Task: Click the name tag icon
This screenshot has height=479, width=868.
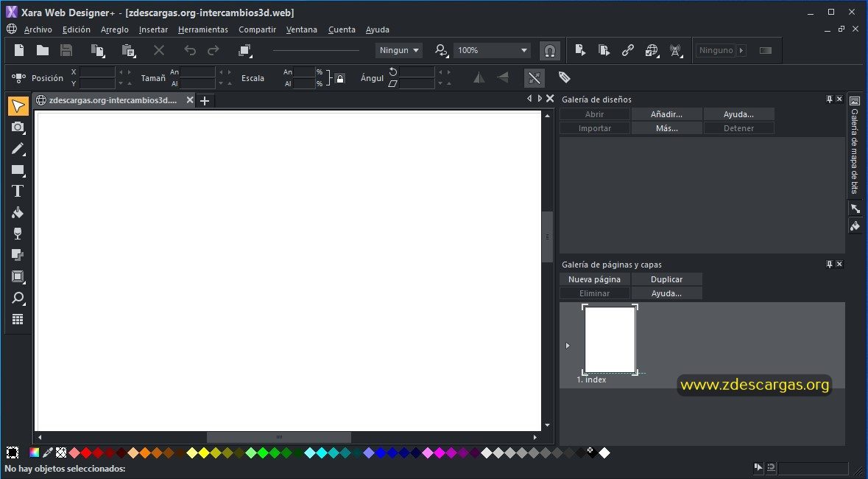Action: (564, 77)
